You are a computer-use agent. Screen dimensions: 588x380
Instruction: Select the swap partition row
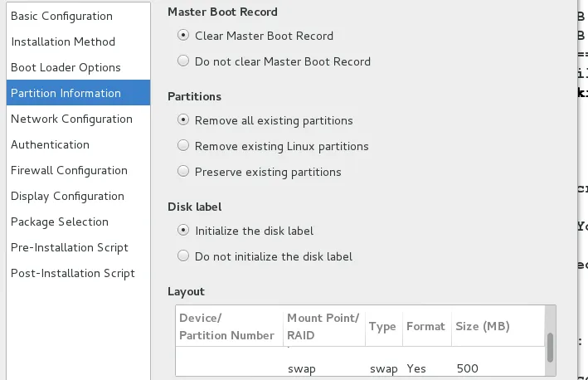tap(361, 368)
